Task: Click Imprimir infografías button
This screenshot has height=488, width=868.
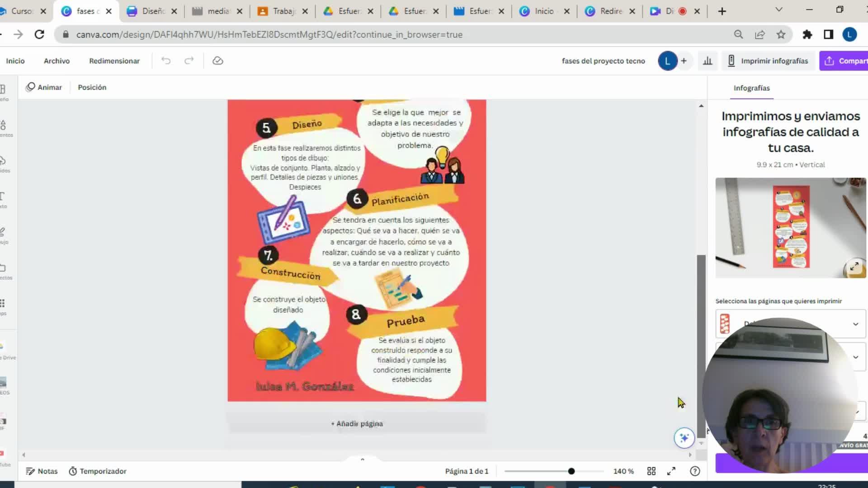Action: 768,61
